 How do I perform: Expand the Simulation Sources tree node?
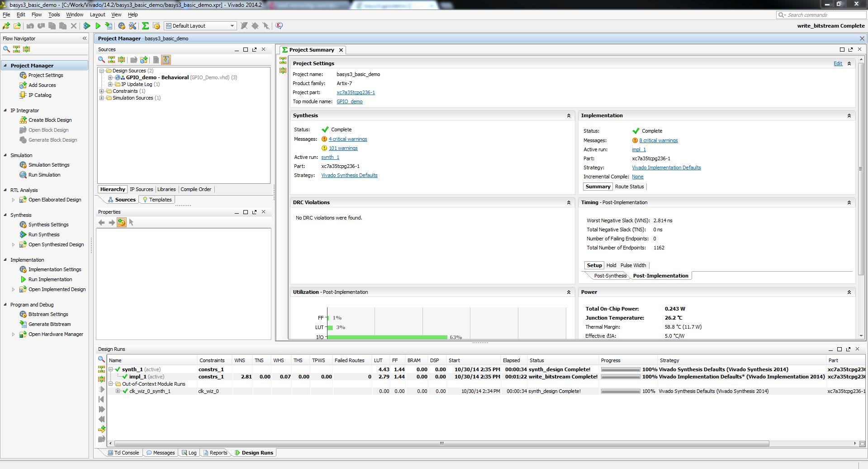pos(102,98)
